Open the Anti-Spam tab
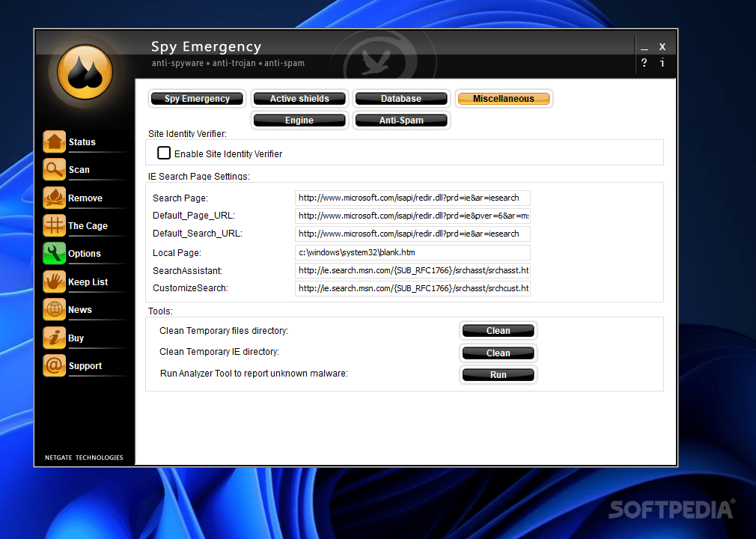The image size is (756, 539). point(401,120)
